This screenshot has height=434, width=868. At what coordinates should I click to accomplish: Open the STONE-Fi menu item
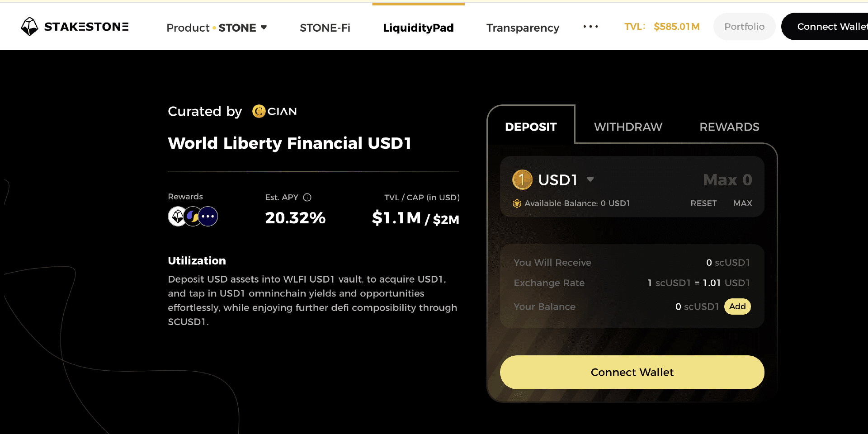pyautogui.click(x=325, y=28)
